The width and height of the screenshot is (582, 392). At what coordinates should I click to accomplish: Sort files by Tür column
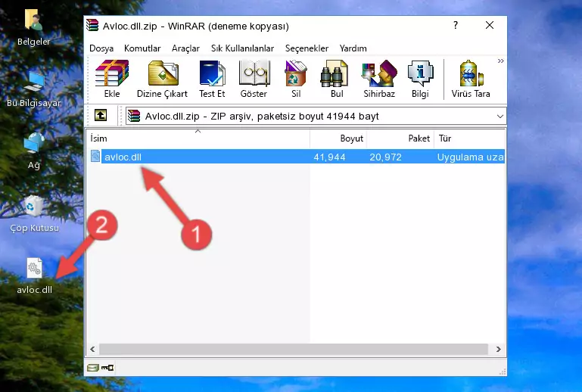coord(469,138)
